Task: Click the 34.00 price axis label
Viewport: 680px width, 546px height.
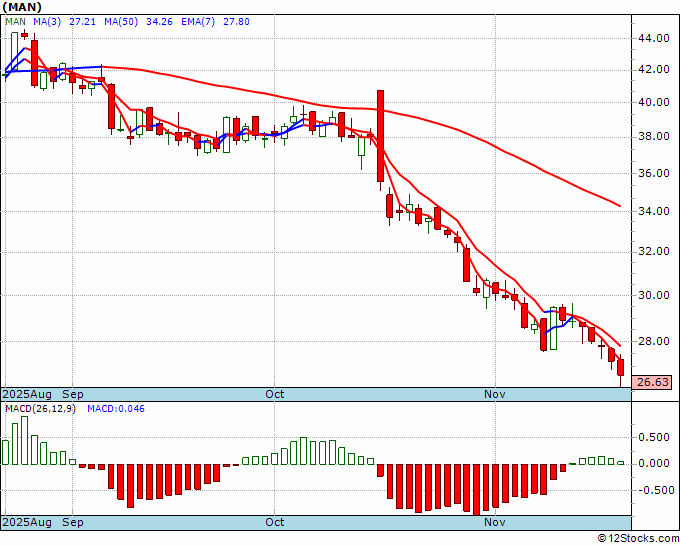Action: (x=654, y=212)
